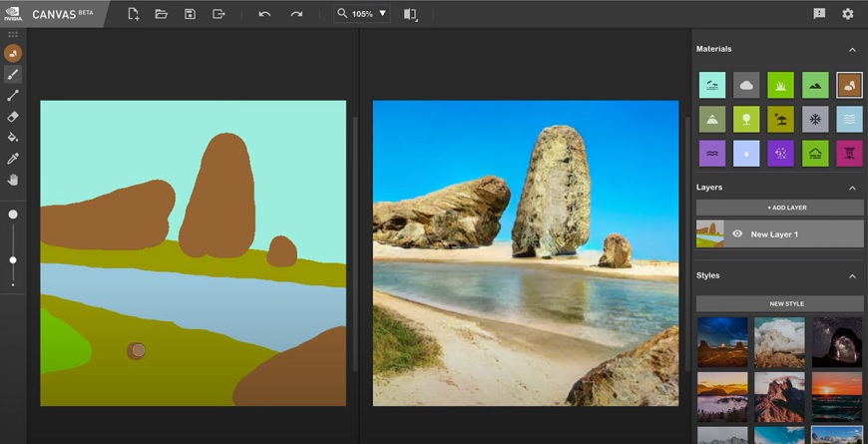Click the lower brush size slider handle

[x=13, y=260]
